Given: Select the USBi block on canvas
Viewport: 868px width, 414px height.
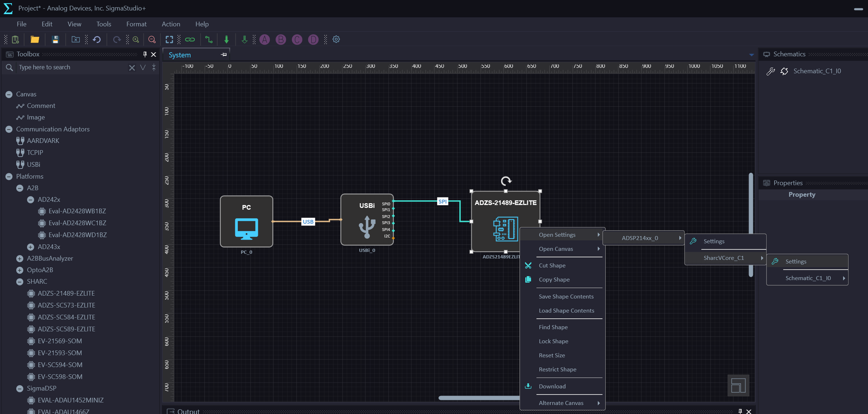Looking at the screenshot, I should point(367,220).
